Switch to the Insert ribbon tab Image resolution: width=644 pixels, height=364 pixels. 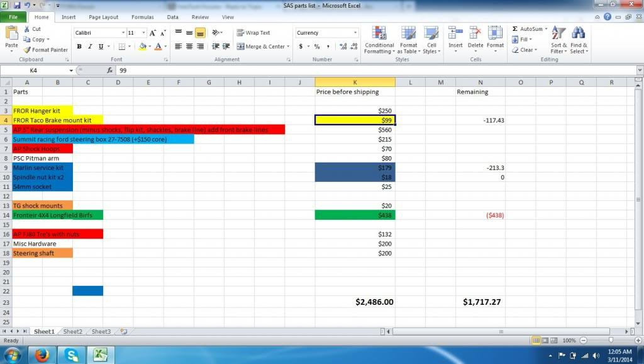pos(69,17)
